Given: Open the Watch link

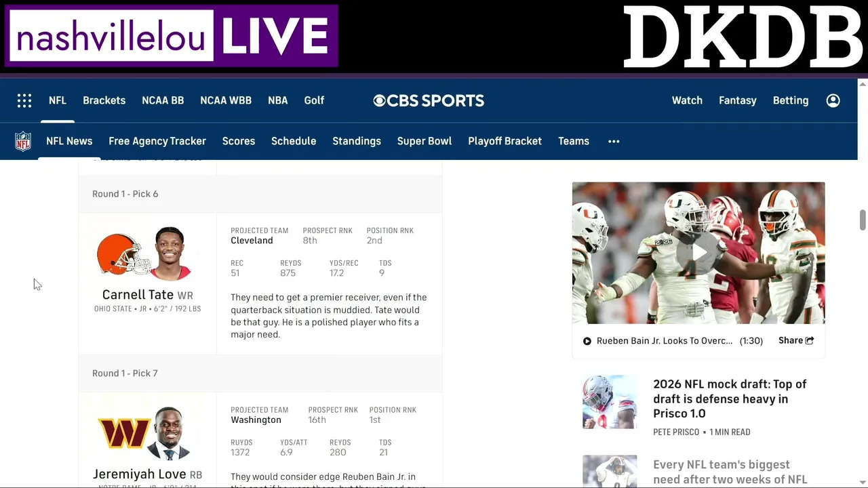Looking at the screenshot, I should coord(687,100).
